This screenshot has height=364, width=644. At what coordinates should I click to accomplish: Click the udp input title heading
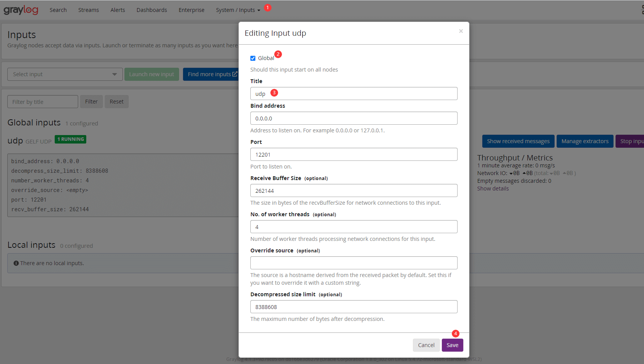point(15,140)
